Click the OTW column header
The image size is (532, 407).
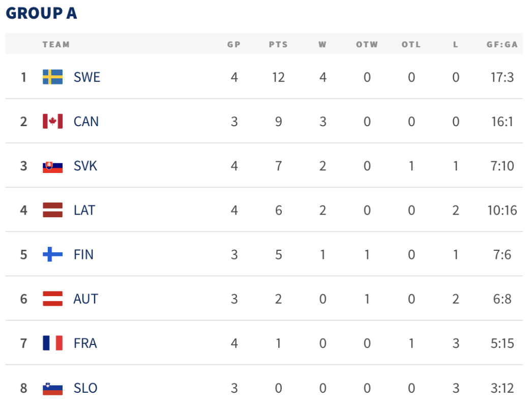pos(367,44)
